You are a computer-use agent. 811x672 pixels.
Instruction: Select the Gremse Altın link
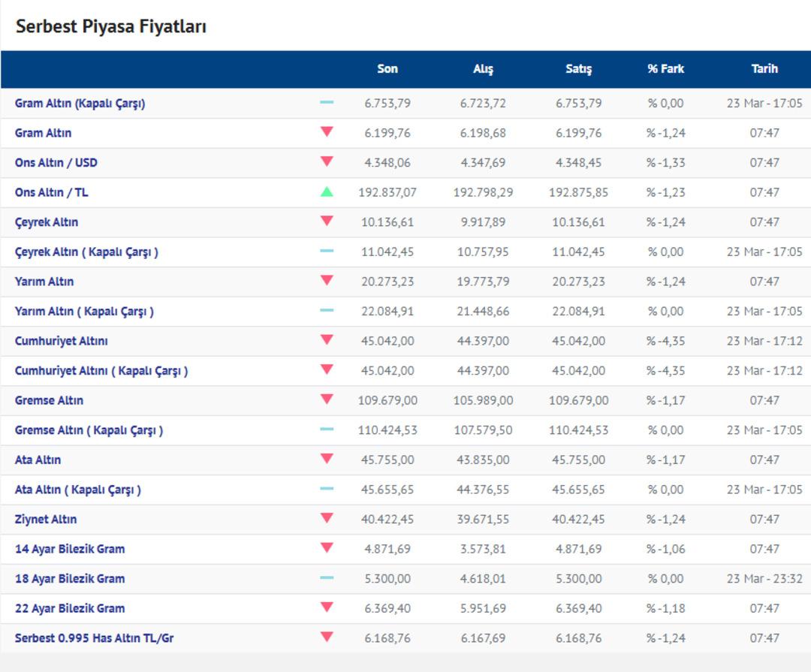click(49, 400)
